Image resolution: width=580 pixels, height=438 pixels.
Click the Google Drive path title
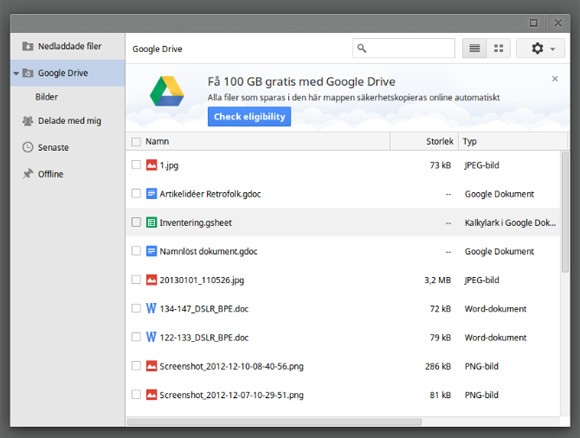157,49
